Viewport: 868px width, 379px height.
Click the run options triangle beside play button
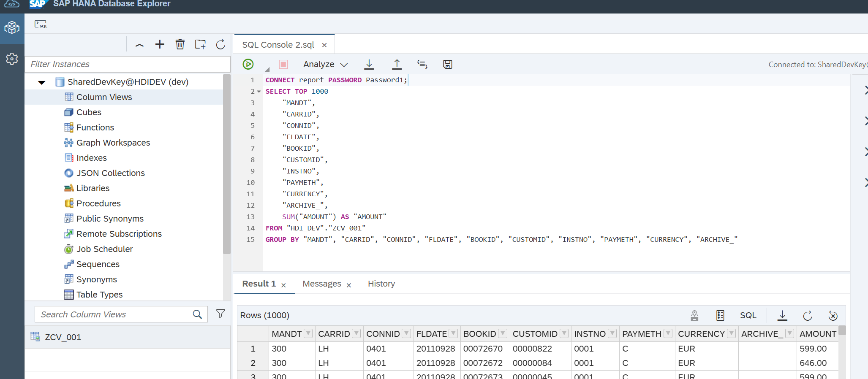click(x=267, y=69)
